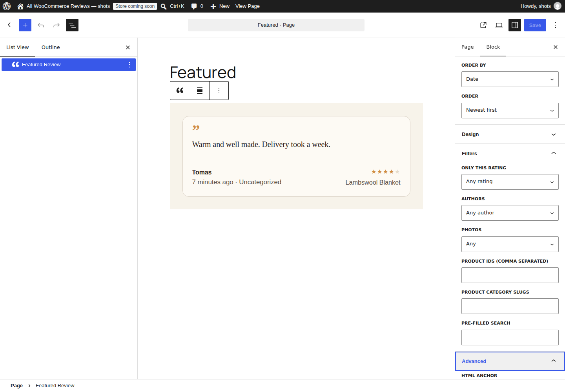Open the Only This Rating dropdown
The width and height of the screenshot is (565, 392).
pos(510,182)
